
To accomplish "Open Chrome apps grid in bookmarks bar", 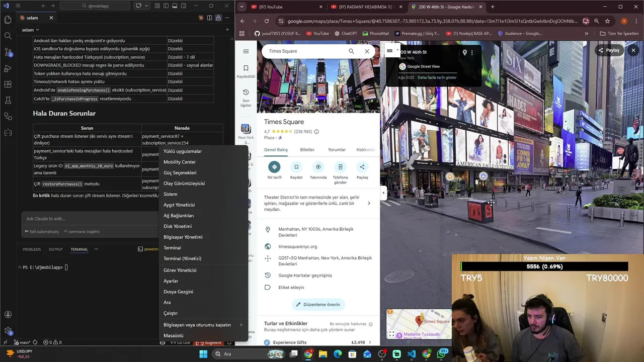I will [x=242, y=34].
